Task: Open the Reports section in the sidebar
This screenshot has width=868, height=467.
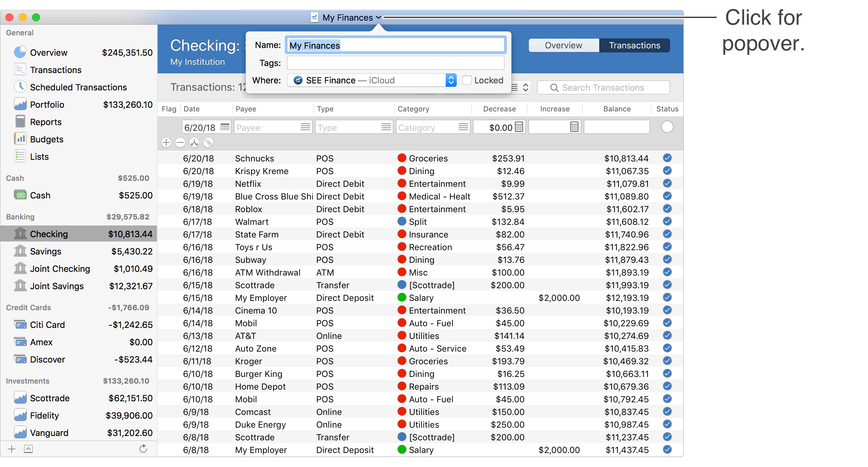Action: [21, 121]
